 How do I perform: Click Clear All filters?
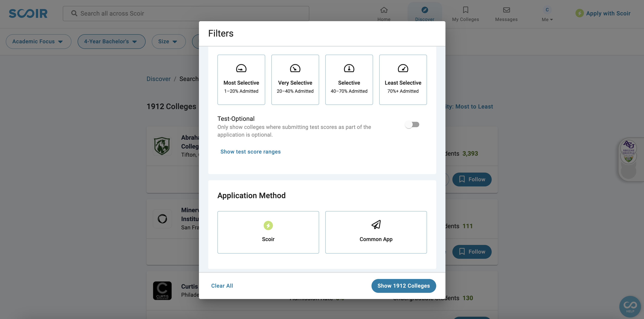222,286
